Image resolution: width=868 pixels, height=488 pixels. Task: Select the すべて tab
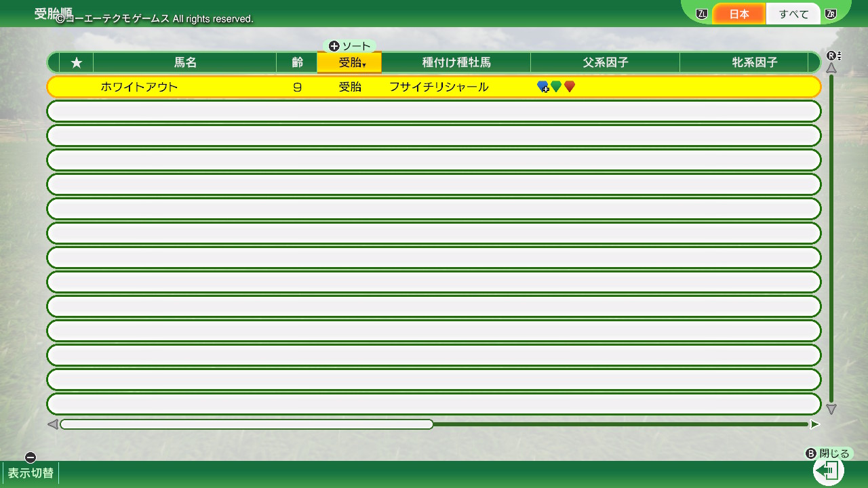tap(793, 14)
